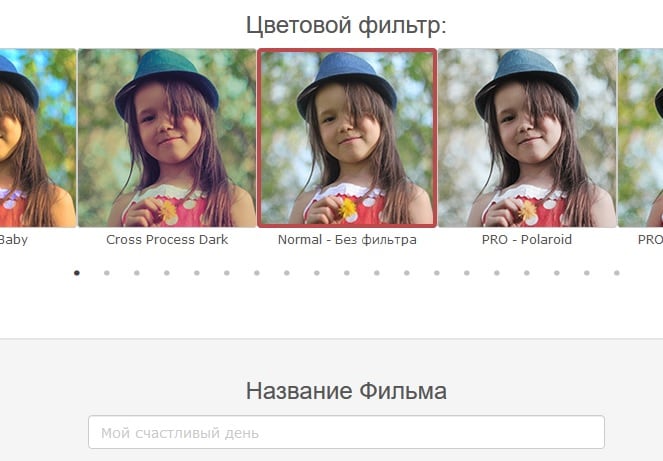663x461 pixels.
Task: Select the Normal - Без фильтра thumbnail
Action: [347, 138]
